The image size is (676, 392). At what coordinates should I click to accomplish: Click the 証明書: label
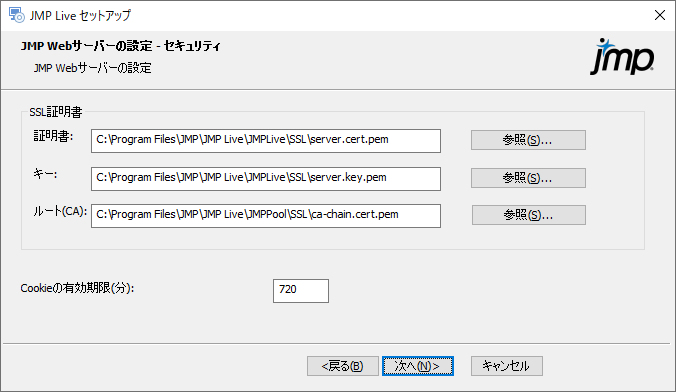pyautogui.click(x=53, y=136)
